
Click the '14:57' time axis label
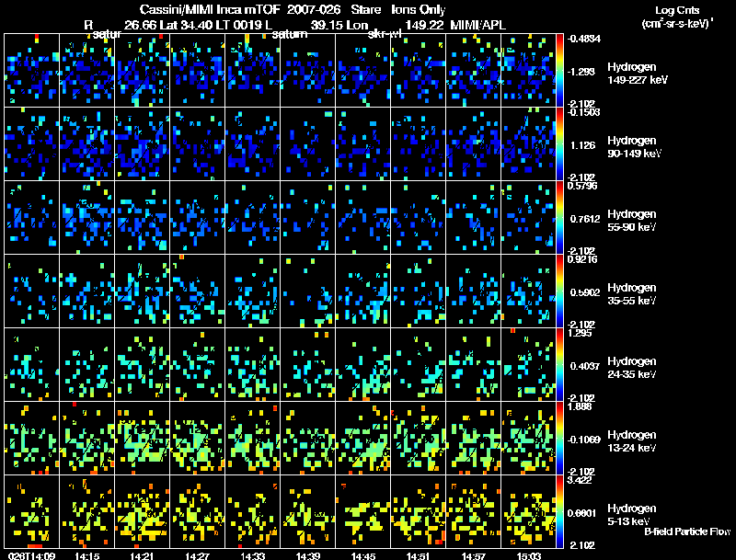pyautogui.click(x=474, y=555)
